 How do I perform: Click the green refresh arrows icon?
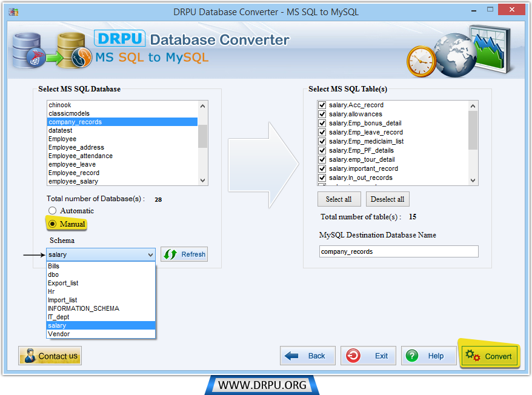170,254
